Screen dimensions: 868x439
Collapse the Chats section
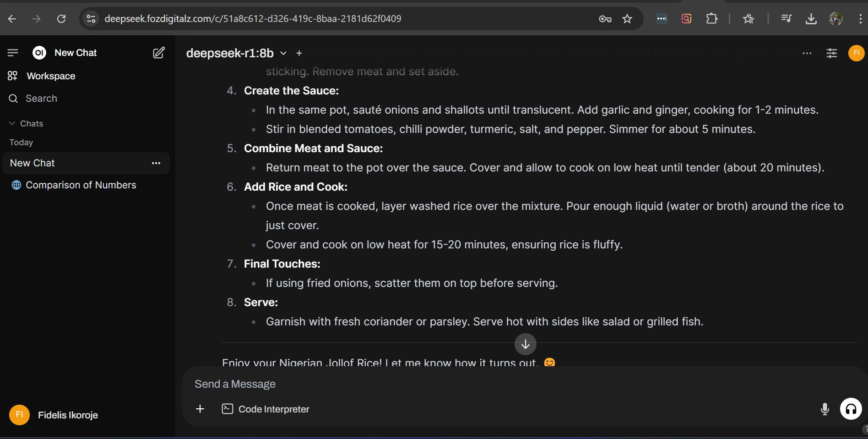[x=26, y=123]
